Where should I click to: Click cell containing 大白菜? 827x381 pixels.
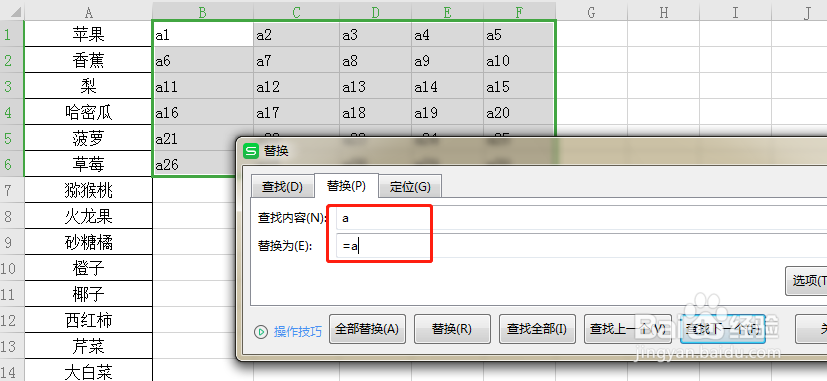[x=89, y=370]
